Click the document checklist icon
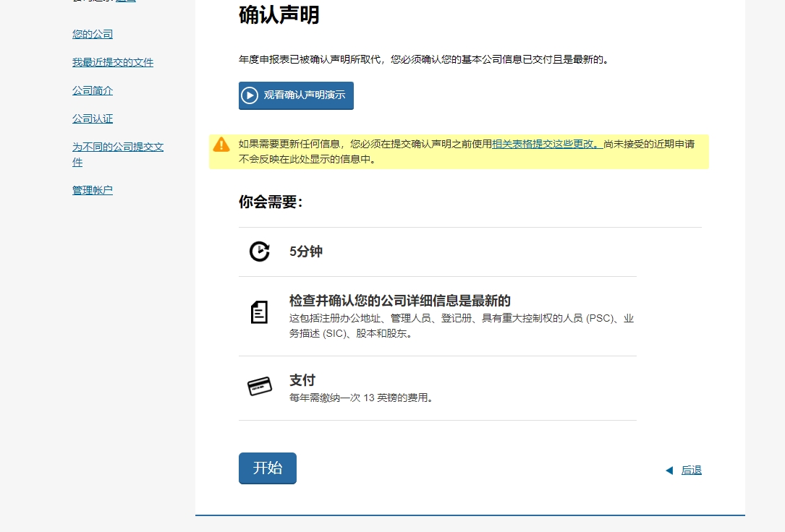Image resolution: width=785 pixels, height=532 pixels. point(259,312)
